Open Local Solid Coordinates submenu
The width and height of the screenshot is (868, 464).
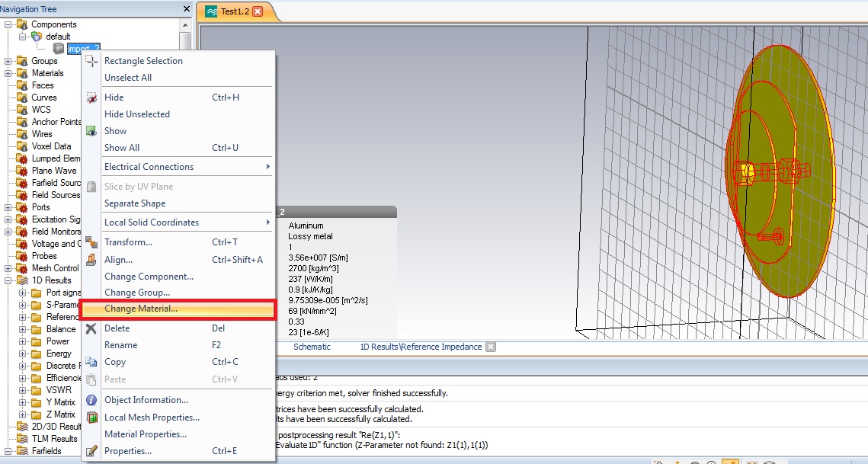[x=178, y=222]
